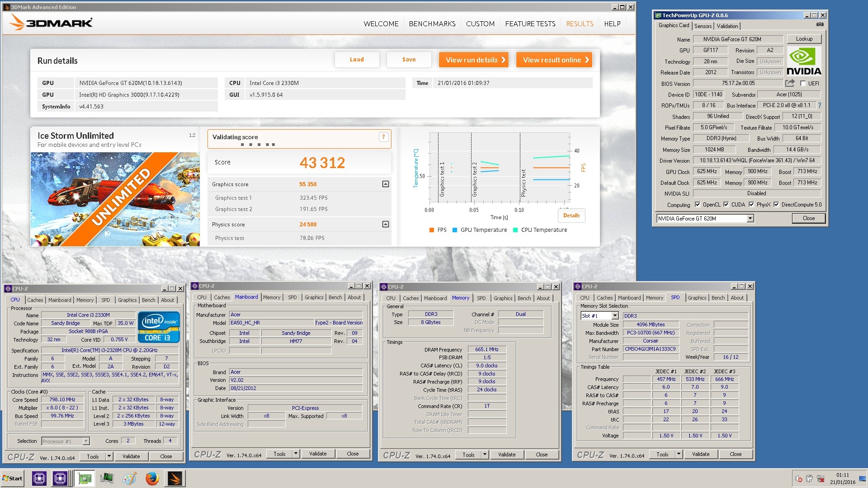The height and width of the screenshot is (488, 868).
Task: Toggle the CUDA checkbox
Action: coord(726,205)
